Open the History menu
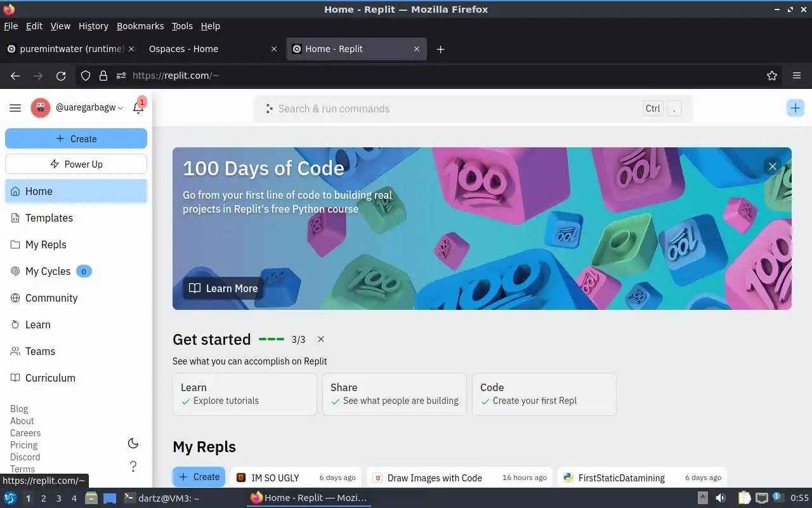Screen dimensions: 812x508 [x=93, y=26]
